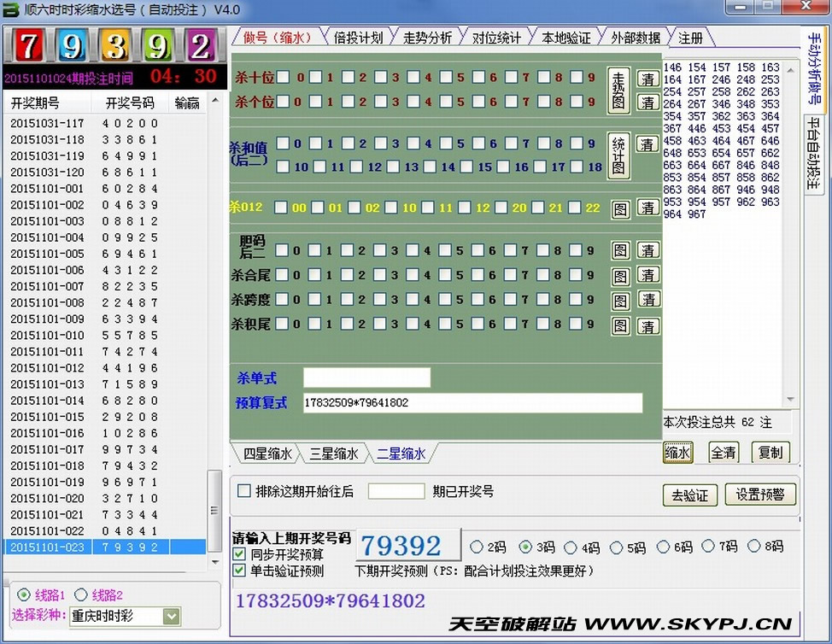Open the 走势图 chart button
Screen dimensions: 832x644
618,91
